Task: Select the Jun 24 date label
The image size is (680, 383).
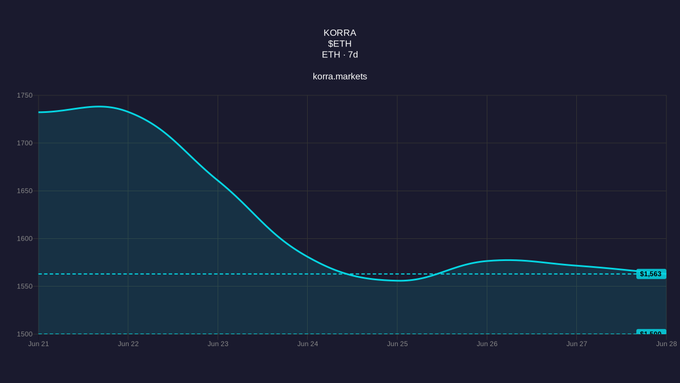Action: pos(307,344)
